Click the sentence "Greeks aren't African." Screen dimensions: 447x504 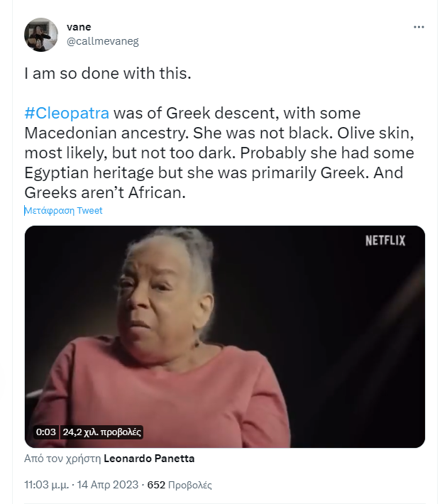(x=104, y=192)
